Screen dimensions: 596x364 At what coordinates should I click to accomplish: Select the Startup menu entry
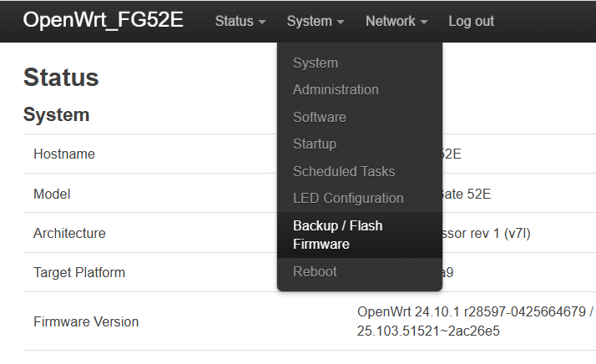315,144
